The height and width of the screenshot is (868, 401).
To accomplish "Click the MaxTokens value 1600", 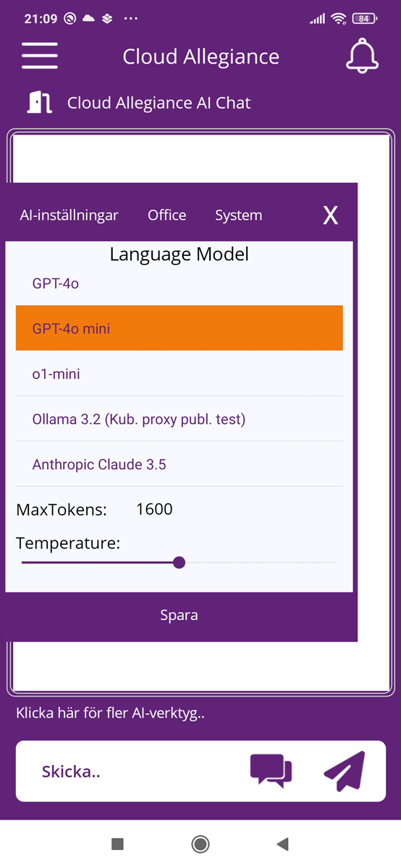I will [x=154, y=509].
